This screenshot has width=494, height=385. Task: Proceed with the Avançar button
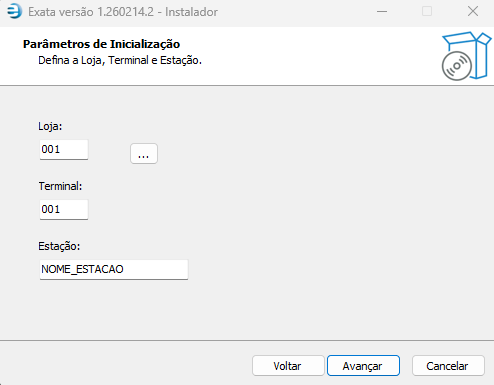point(363,366)
